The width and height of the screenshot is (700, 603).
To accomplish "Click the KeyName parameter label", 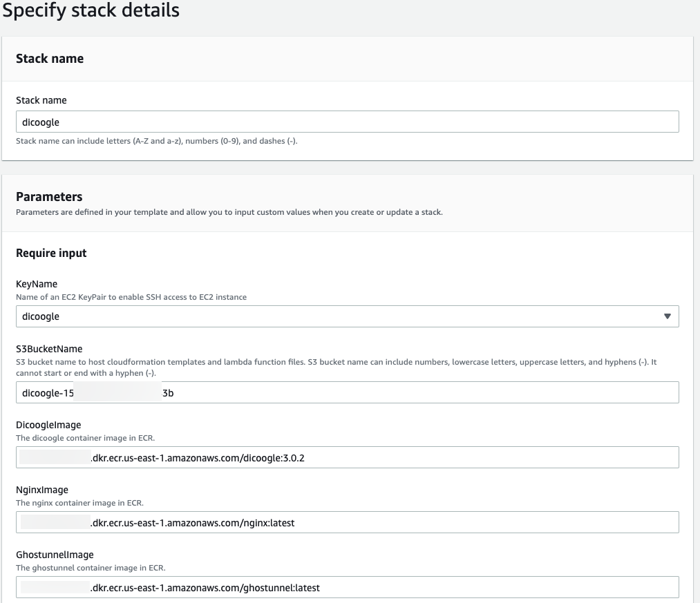I will click(37, 284).
